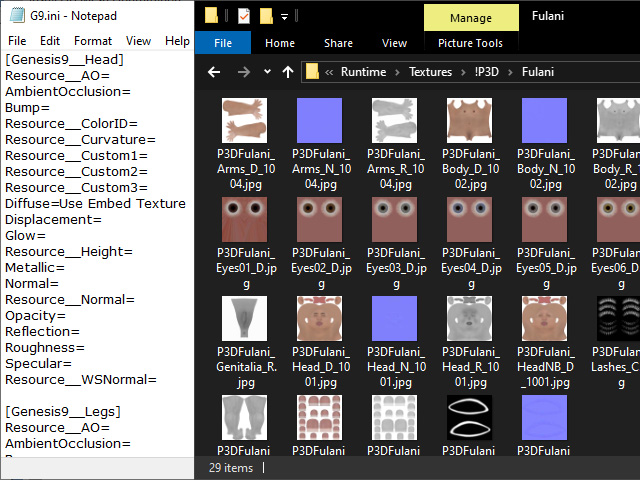Select P3DFulani_Genitalia_R.jpg thumbnail
Screen dimensions: 640x480
click(244, 318)
